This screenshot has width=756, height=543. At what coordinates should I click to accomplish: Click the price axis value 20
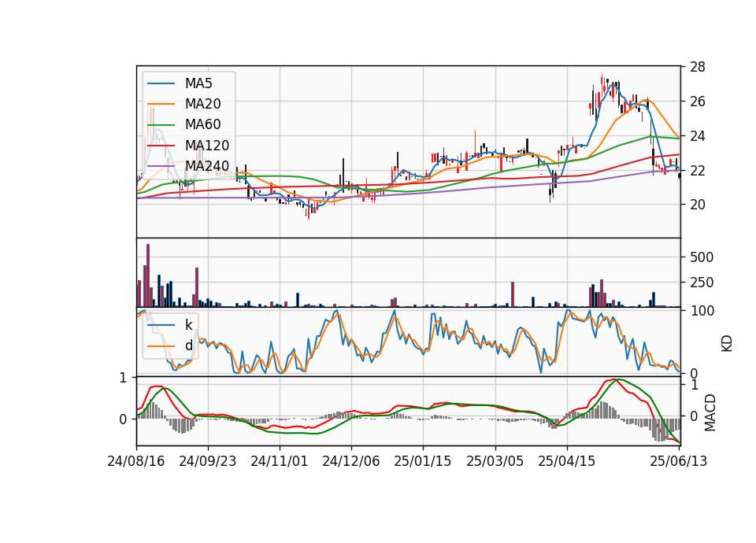coord(698,205)
